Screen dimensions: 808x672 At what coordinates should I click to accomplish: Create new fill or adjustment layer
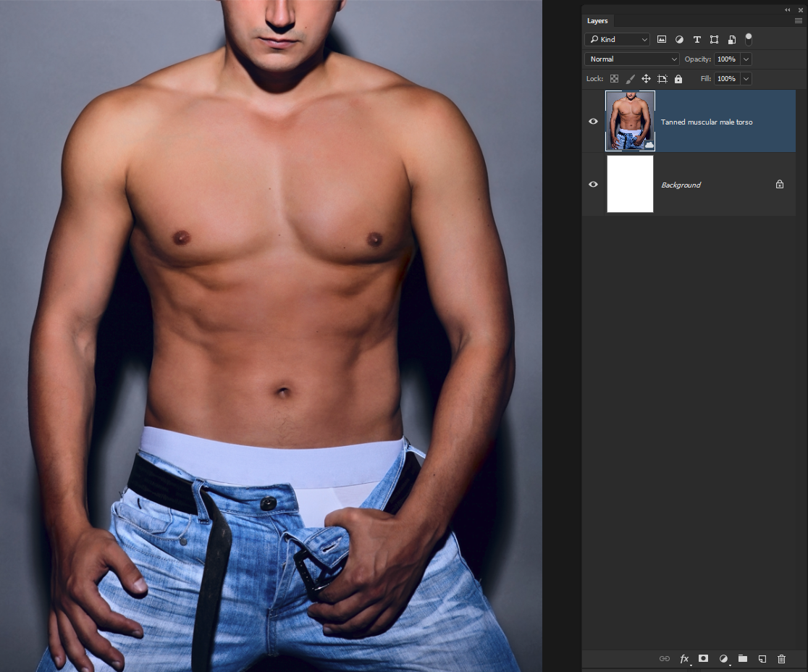point(723,658)
